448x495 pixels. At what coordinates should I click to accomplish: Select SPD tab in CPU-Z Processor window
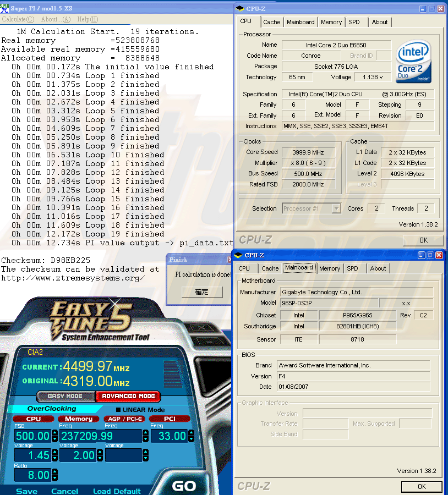point(354,22)
